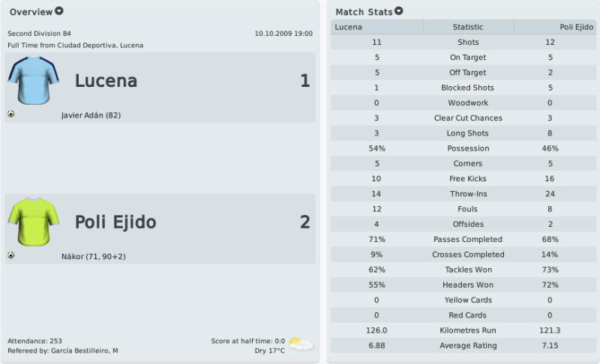Viewport: 600px width, 364px height.
Task: Select scorer Nákor (71, 90+2)
Action: click(94, 256)
